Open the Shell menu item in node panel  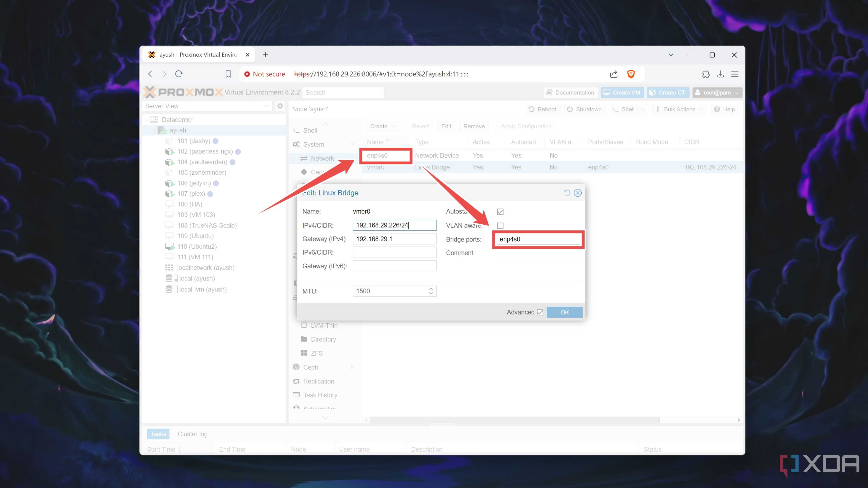pos(305,130)
